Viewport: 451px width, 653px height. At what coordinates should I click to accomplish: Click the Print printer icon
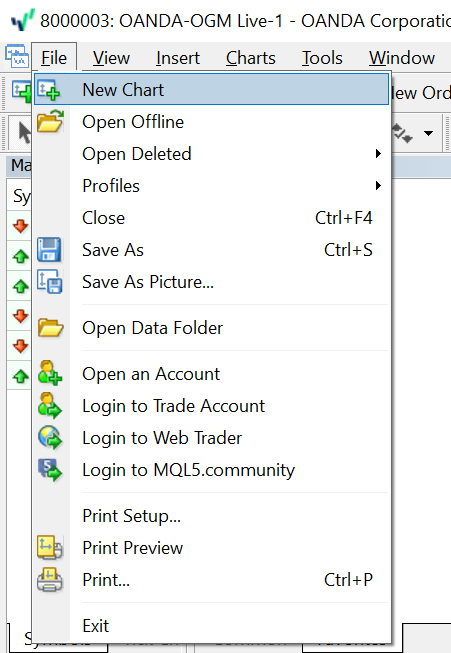tap(50, 579)
